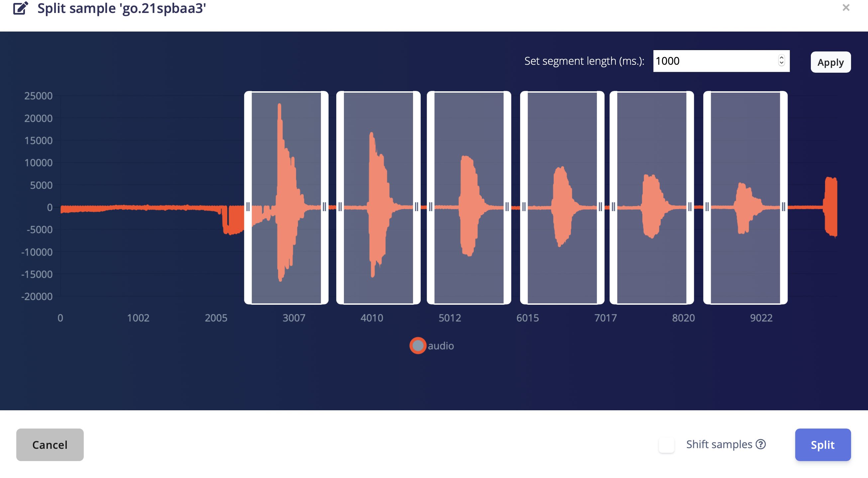Increase segment length with the up stepper

[781, 57]
